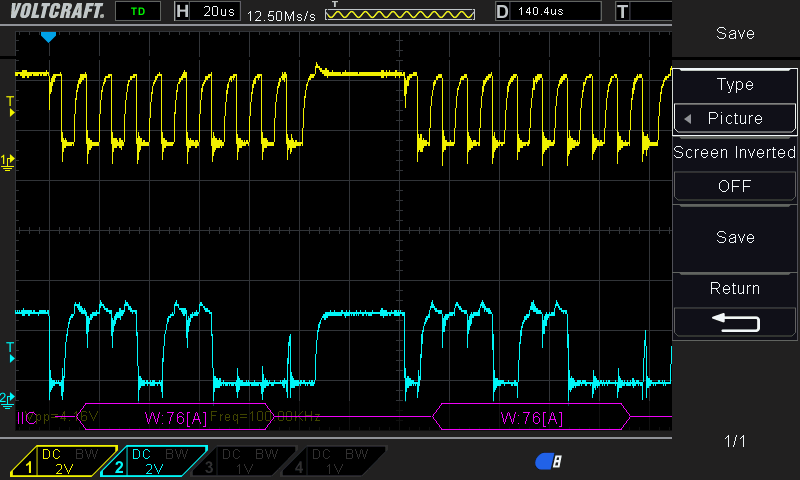Click the channel 1 ground reference marker
The height and width of the screenshot is (480, 800).
(8, 160)
